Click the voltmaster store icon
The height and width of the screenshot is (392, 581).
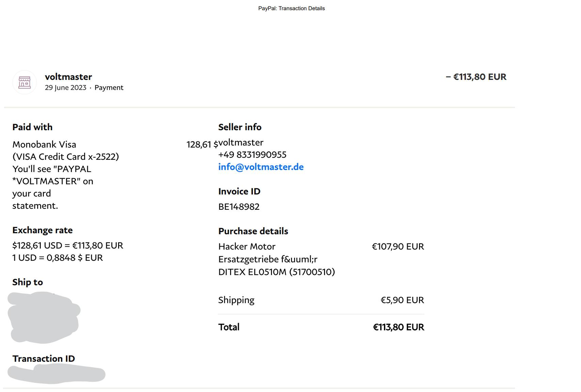(25, 82)
